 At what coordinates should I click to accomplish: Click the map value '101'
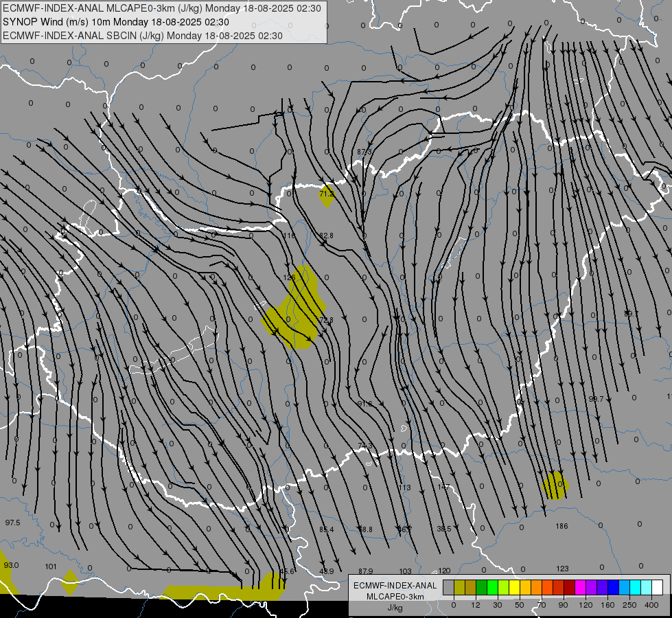coord(51,566)
